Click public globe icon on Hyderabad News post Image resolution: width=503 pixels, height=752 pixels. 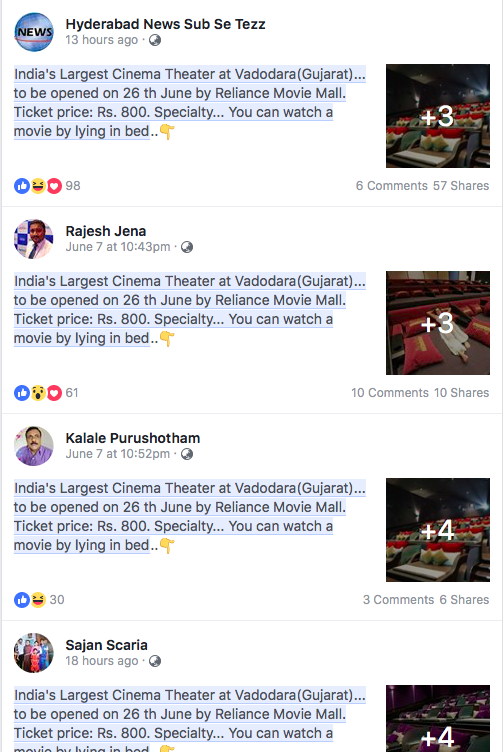pos(155,40)
